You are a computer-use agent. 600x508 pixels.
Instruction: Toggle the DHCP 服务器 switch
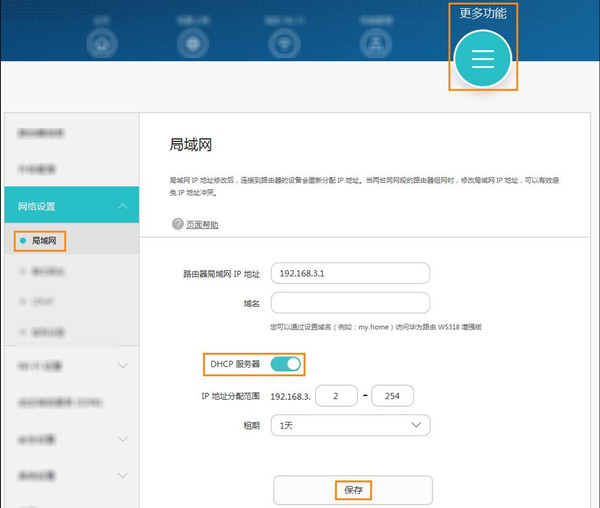click(x=285, y=364)
